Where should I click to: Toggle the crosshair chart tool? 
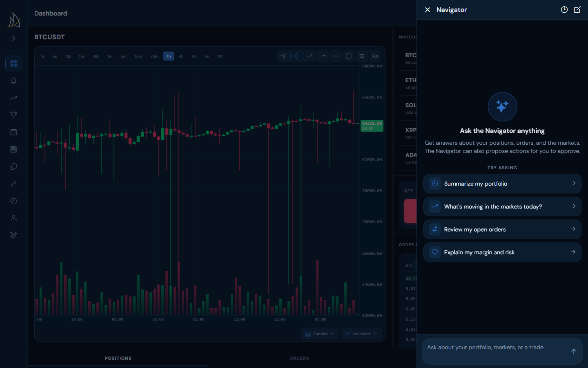click(x=296, y=56)
